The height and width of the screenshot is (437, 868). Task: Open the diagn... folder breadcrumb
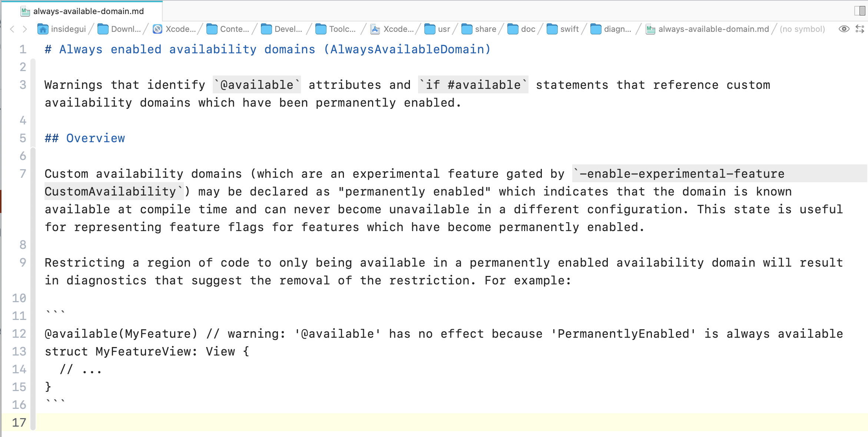point(611,29)
